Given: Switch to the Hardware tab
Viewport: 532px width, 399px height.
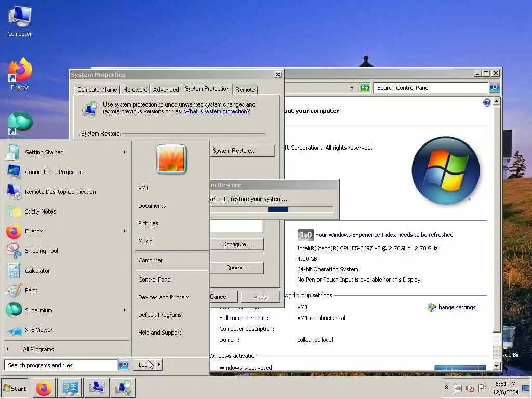Looking at the screenshot, I should click(x=135, y=89).
